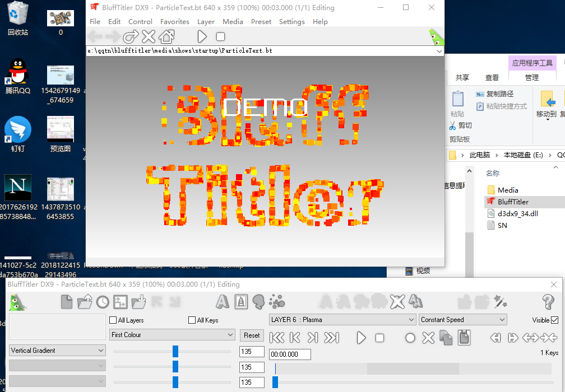Open the Constant Speed dropdown
Viewport: 565px width, 392px height.
(x=463, y=320)
